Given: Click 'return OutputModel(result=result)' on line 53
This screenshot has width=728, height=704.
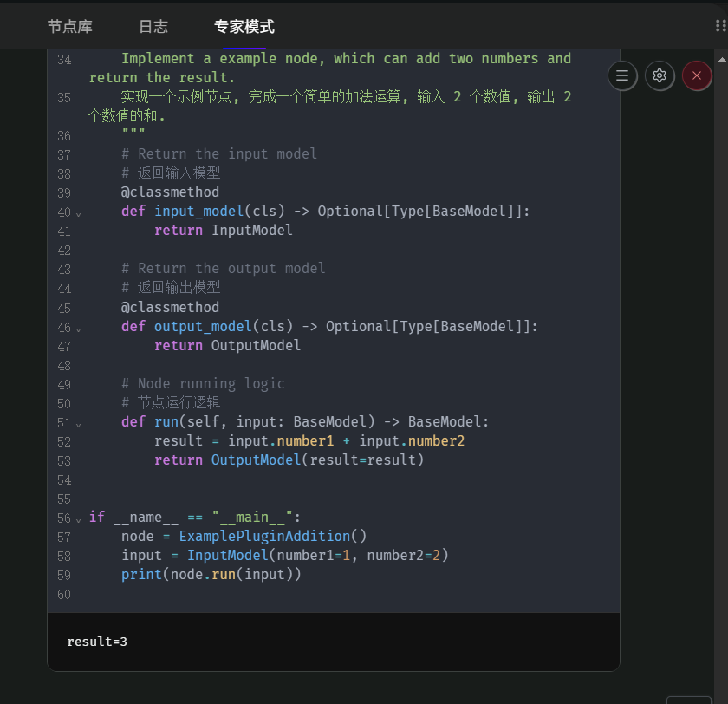Looking at the screenshot, I should click(289, 460).
